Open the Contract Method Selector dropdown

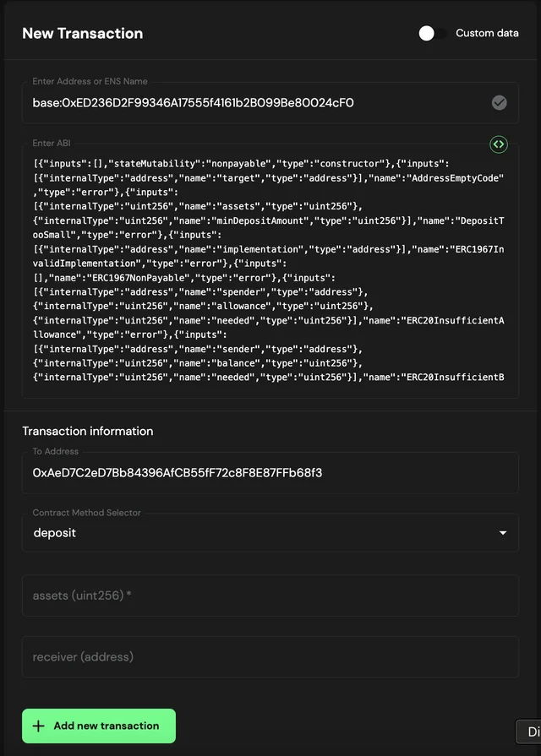coord(270,532)
